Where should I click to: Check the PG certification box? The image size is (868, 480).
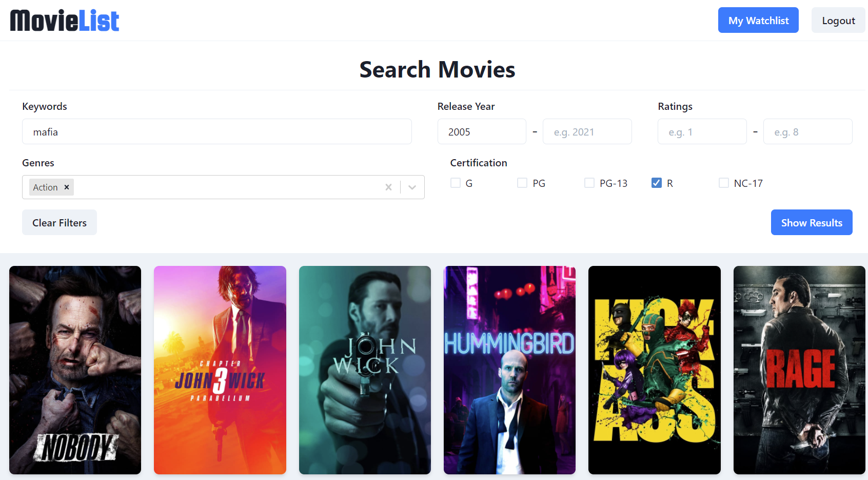click(x=522, y=183)
